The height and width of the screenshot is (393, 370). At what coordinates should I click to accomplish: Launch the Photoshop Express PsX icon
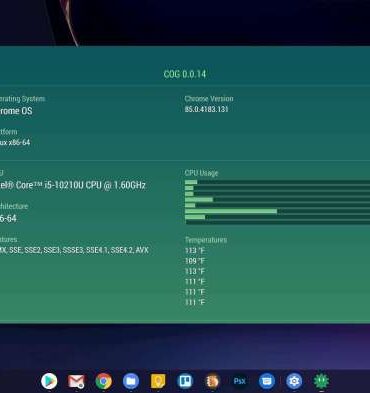point(239,381)
